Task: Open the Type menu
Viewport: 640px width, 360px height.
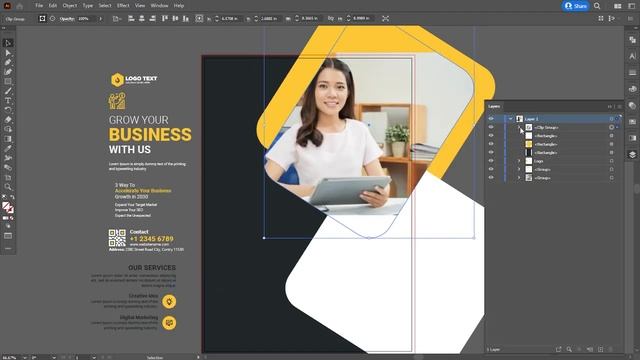Action: (x=88, y=6)
